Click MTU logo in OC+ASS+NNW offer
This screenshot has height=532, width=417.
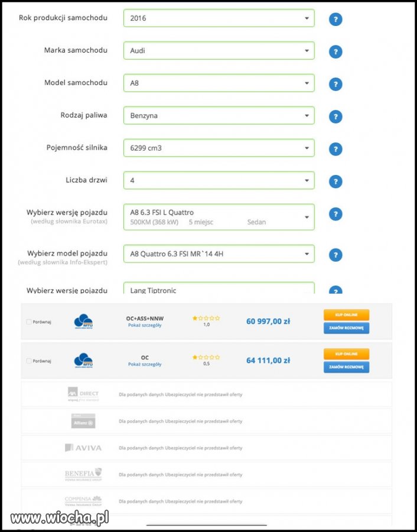pos(83,322)
